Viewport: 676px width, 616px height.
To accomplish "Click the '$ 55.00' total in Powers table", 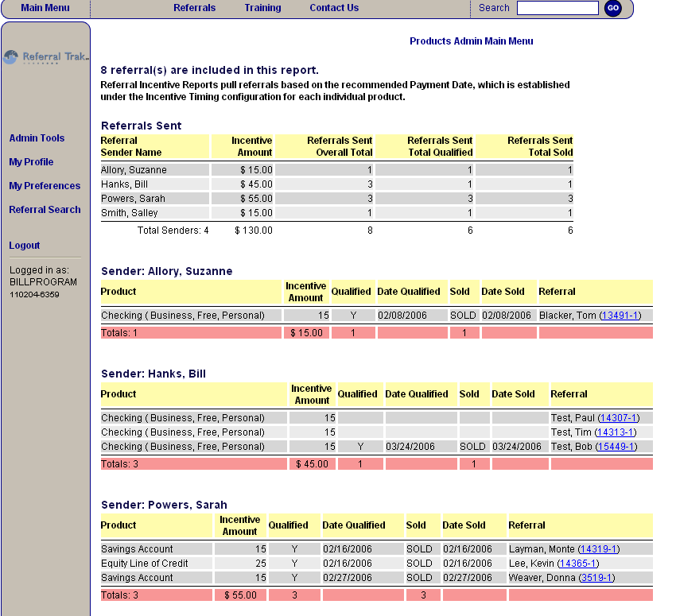I will pyautogui.click(x=240, y=595).
